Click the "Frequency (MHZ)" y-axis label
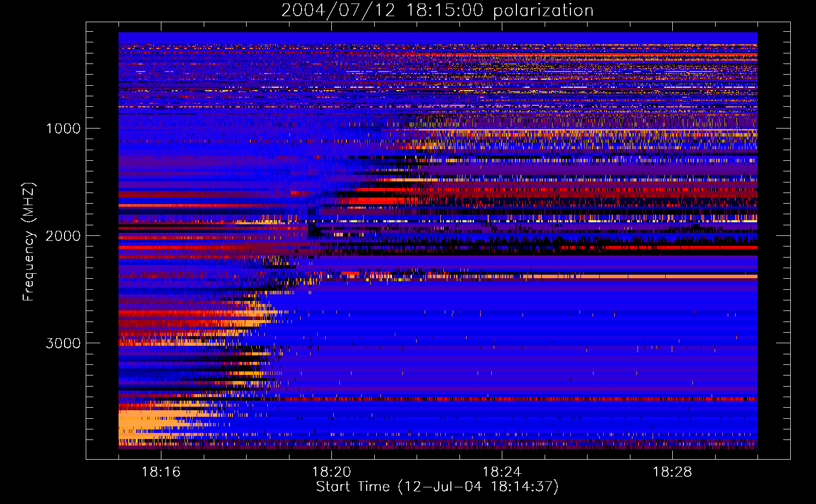 [29, 242]
